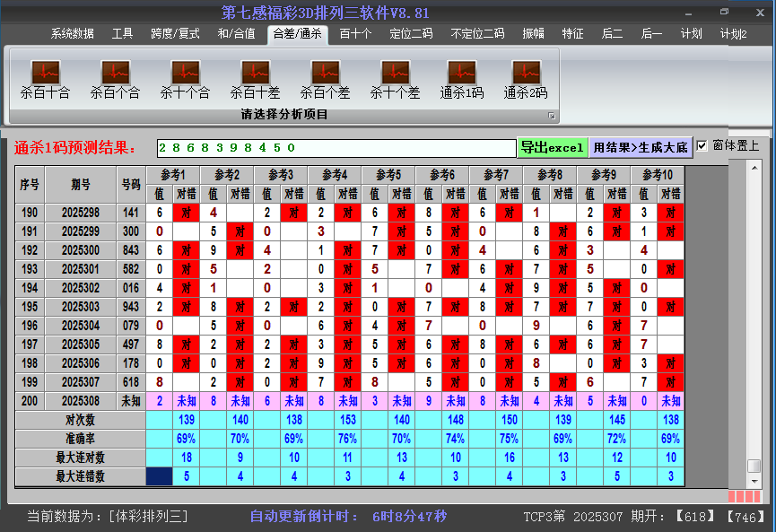Run the 通杀1码 prediction icon
776x532 pixels.
(462, 74)
